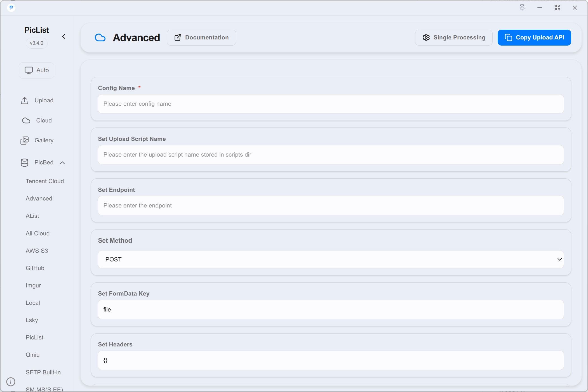Click the v3.4.0 version badge
This screenshot has width=588, height=392.
[37, 43]
